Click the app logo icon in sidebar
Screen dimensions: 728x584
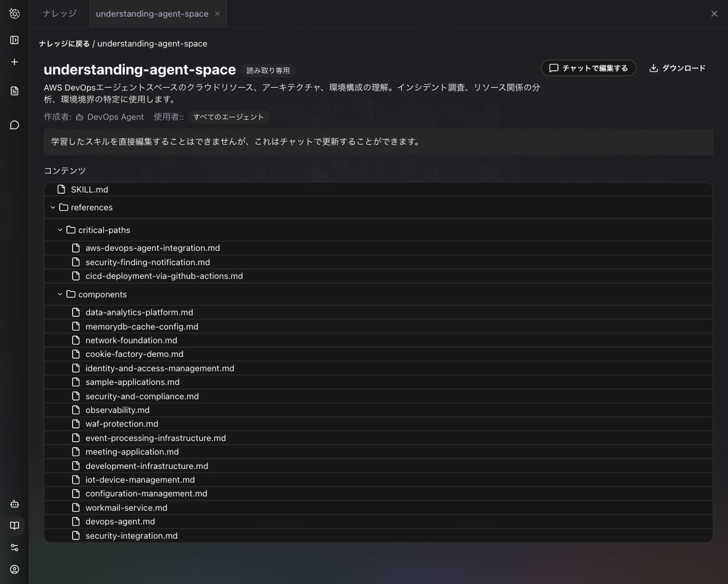pyautogui.click(x=14, y=13)
